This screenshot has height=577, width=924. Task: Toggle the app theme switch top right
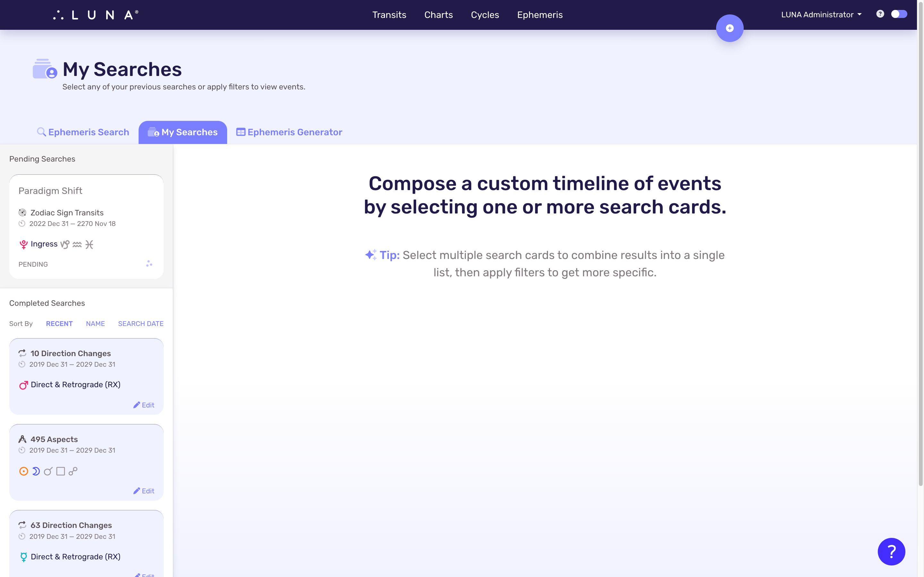(899, 15)
